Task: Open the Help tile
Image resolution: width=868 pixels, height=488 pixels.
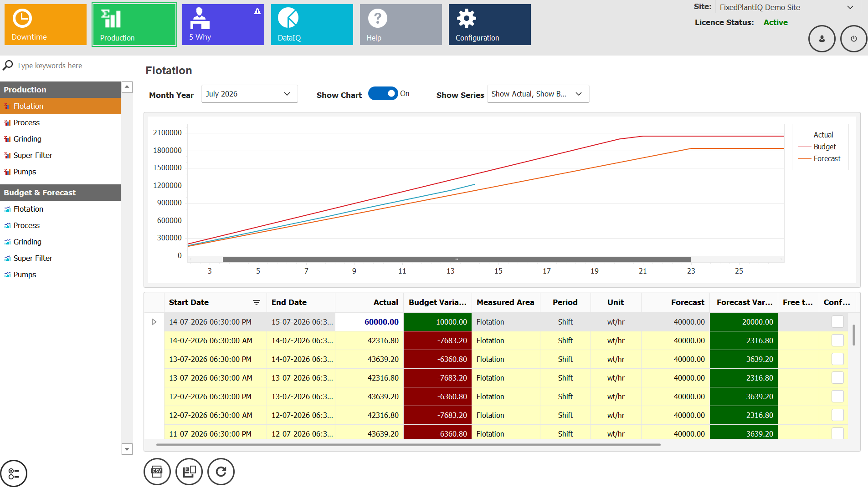Action: [x=401, y=25]
